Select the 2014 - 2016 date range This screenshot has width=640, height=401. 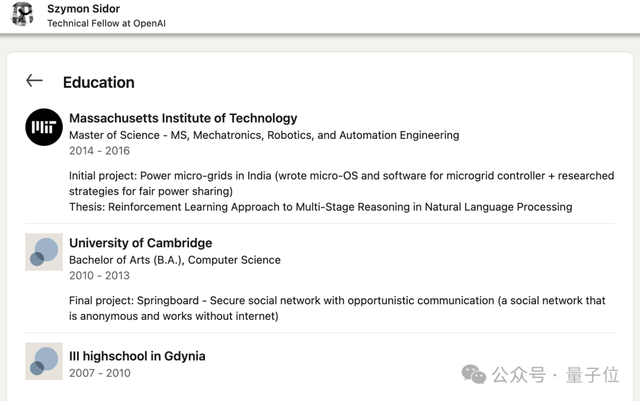99,151
